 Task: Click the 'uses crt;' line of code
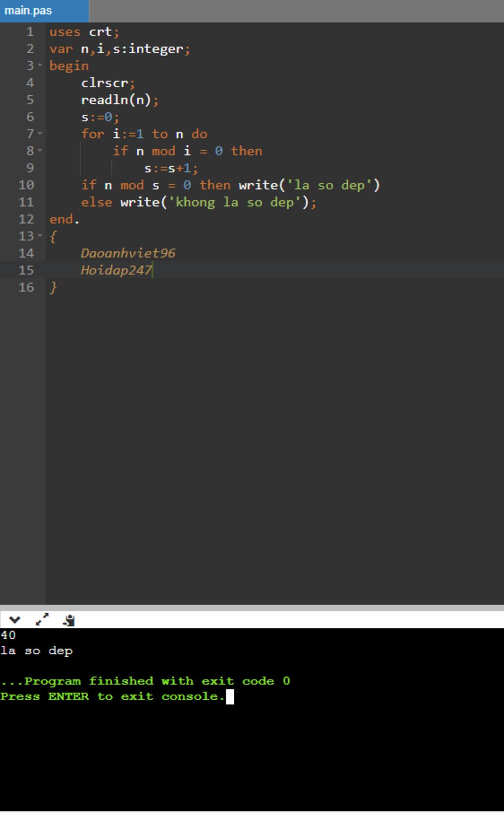[84, 32]
